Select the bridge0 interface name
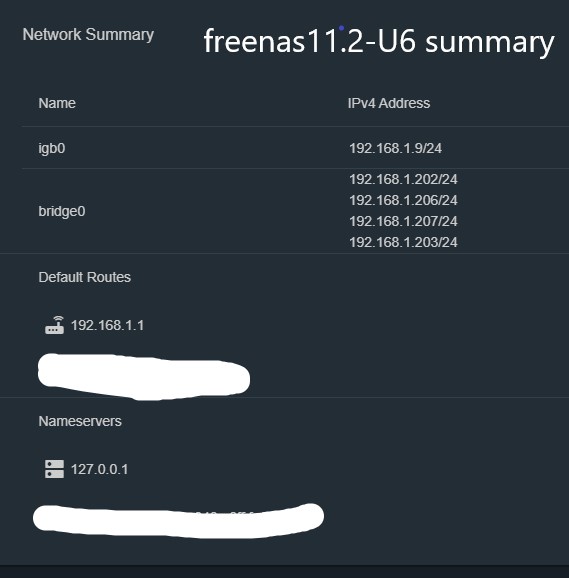Image resolution: width=569 pixels, height=578 pixels. coord(62,211)
